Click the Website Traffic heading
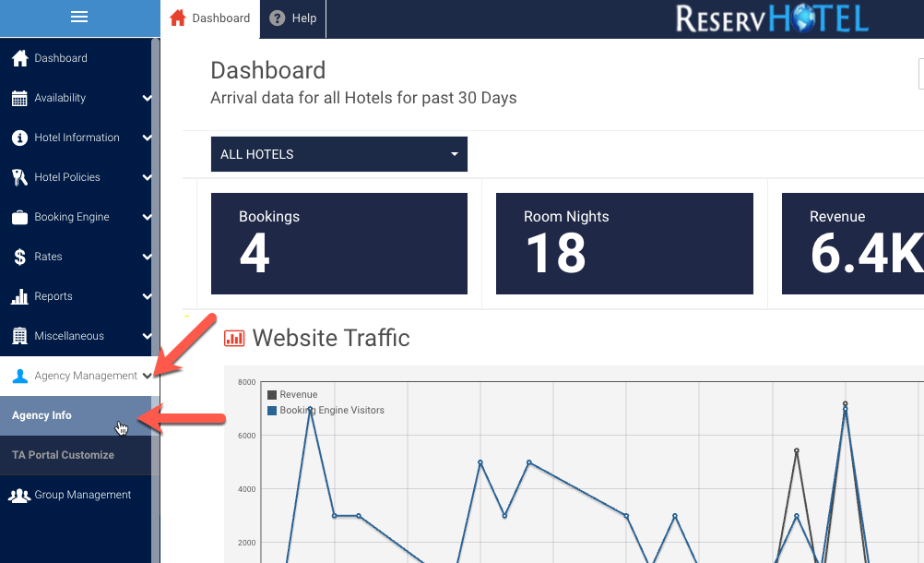The height and width of the screenshot is (563, 924). point(330,339)
